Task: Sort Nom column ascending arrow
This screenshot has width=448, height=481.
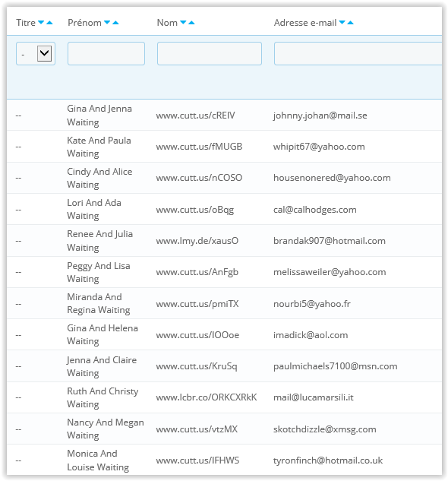Action: coord(191,22)
